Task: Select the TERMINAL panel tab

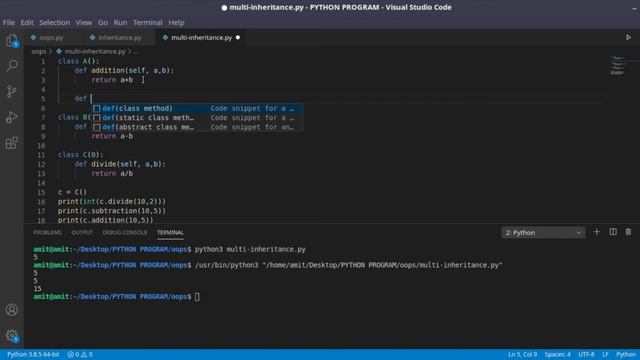Action: (170, 232)
